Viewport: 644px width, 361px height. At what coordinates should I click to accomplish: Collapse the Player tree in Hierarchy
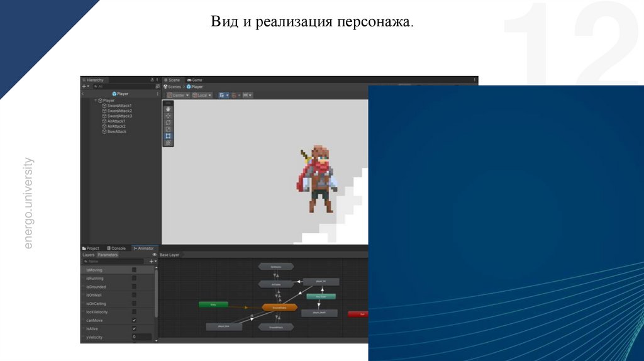(x=96, y=100)
